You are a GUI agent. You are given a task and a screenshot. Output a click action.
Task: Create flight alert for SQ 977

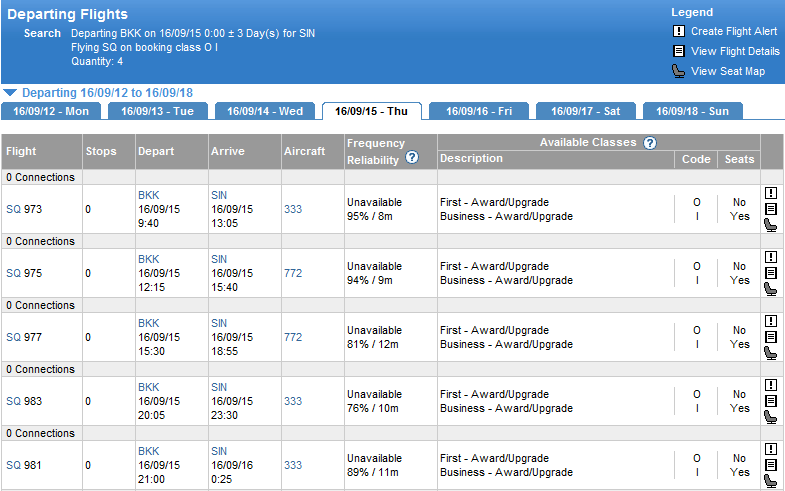click(771, 321)
